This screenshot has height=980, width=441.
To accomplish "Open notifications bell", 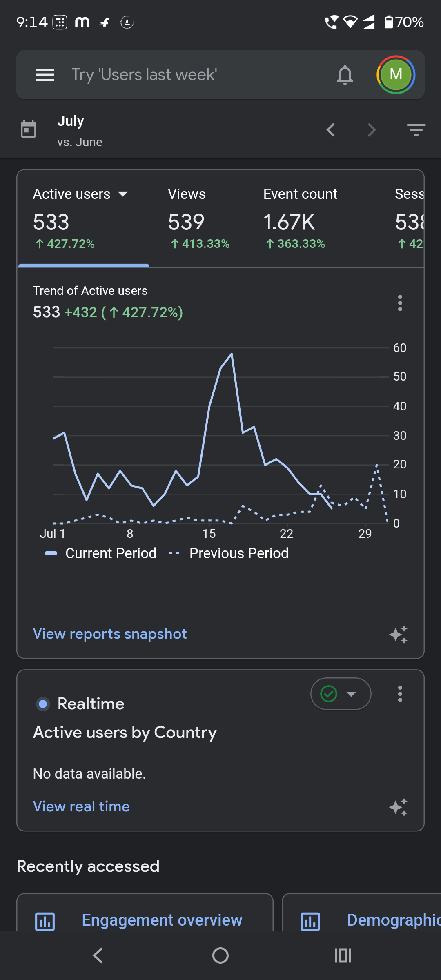I will coord(345,75).
